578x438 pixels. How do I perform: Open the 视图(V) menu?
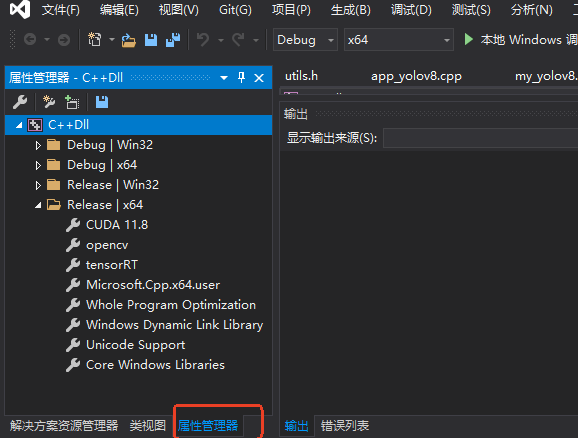(178, 10)
